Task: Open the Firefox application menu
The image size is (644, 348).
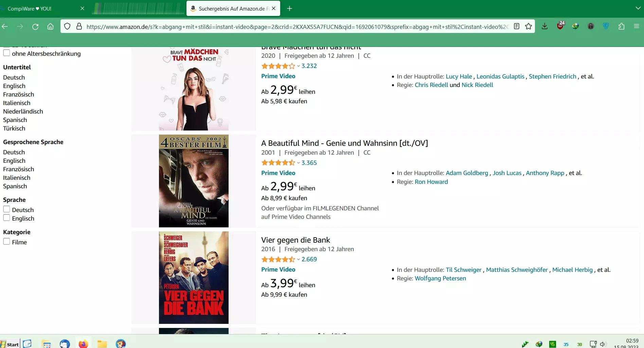Action: pos(637,26)
